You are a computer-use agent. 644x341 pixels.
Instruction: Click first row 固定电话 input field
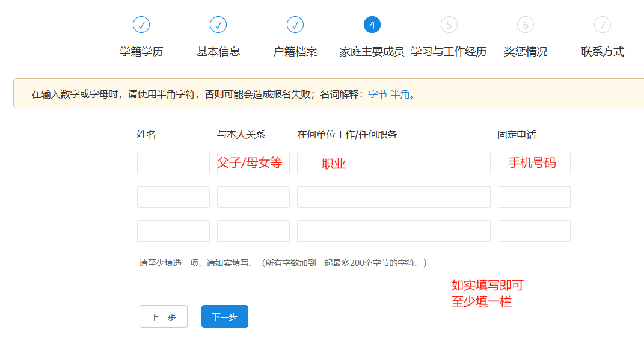534,164
